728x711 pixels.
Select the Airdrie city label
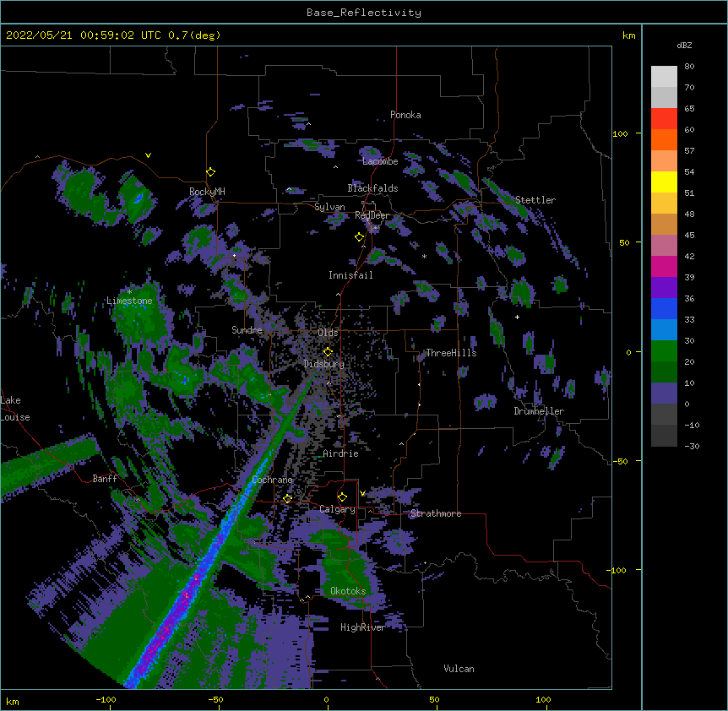click(x=340, y=453)
